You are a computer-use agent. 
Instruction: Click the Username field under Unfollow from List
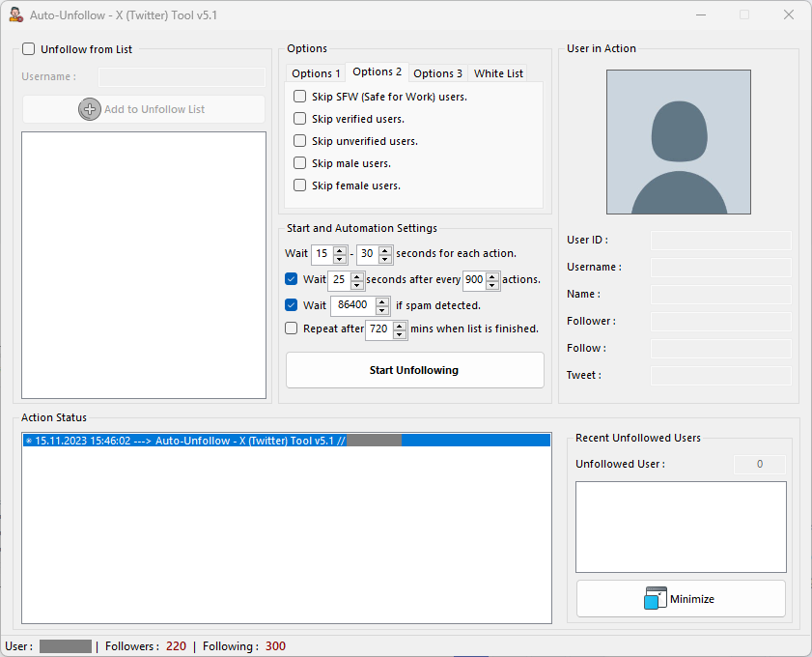click(x=182, y=76)
